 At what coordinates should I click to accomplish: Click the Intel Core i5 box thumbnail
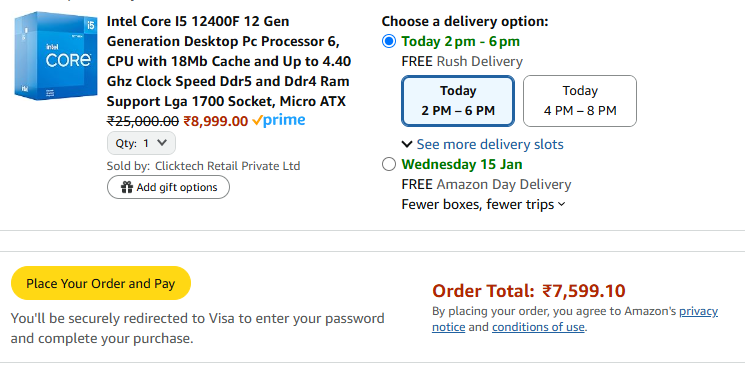click(x=56, y=57)
